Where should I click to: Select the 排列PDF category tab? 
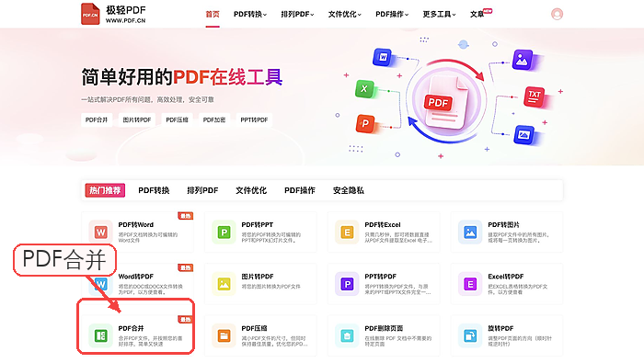(202, 190)
